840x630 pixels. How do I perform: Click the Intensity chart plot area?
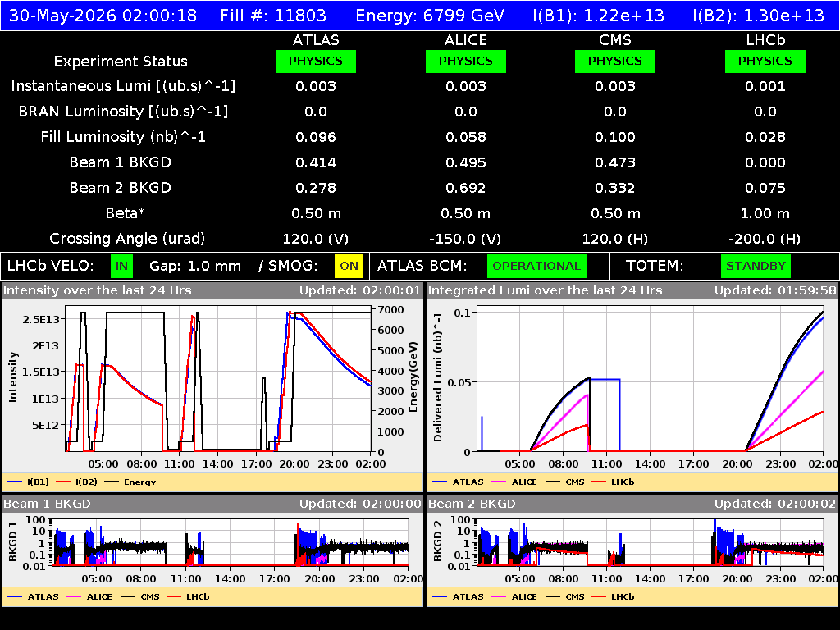tap(218, 379)
